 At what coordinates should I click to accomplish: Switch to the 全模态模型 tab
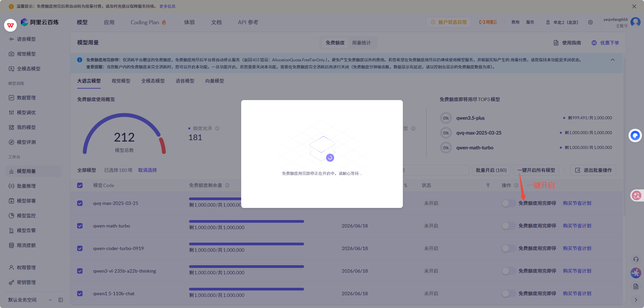coord(153,81)
